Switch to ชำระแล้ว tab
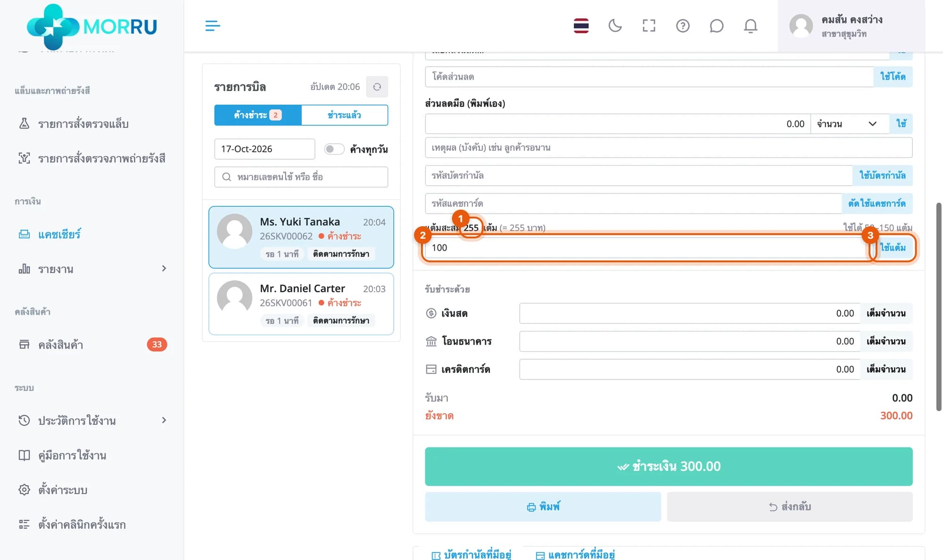Image resolution: width=943 pixels, height=560 pixels. 345,115
